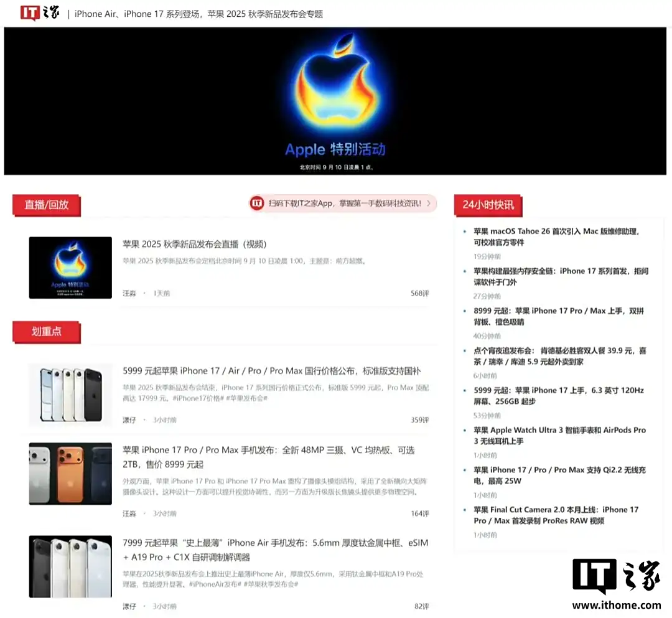Click the IT之家 logo in the header
Viewport: 672px width, 618px height.
point(40,13)
